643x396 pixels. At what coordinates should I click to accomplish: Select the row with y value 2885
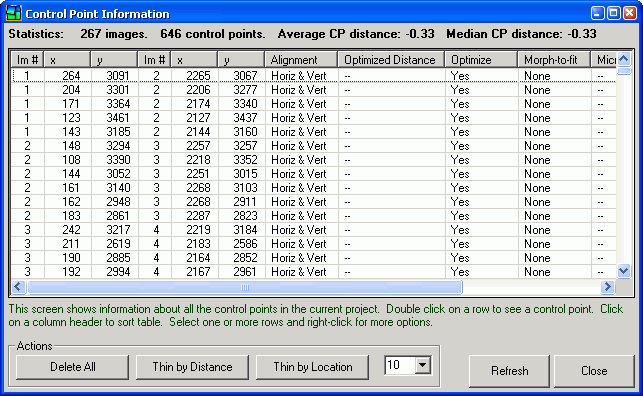coord(314,257)
